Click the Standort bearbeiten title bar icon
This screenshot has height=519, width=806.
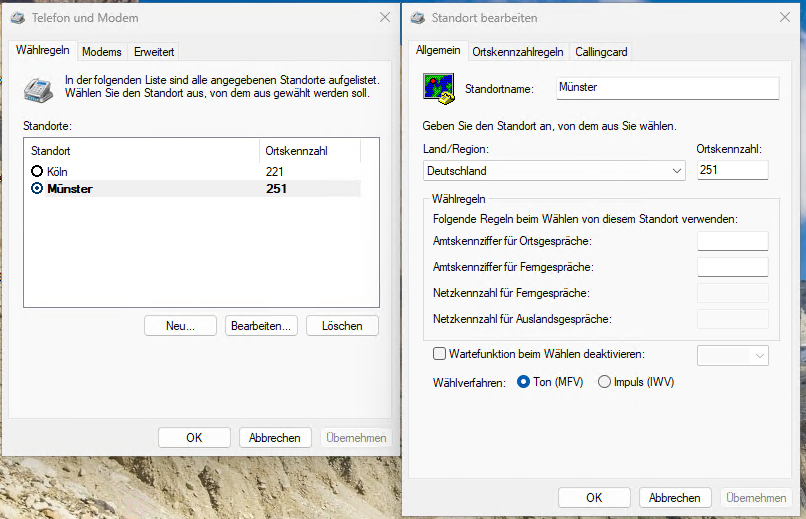tap(415, 18)
